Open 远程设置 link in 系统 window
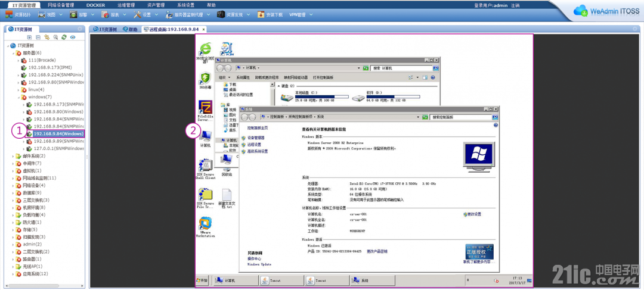 click(x=254, y=144)
